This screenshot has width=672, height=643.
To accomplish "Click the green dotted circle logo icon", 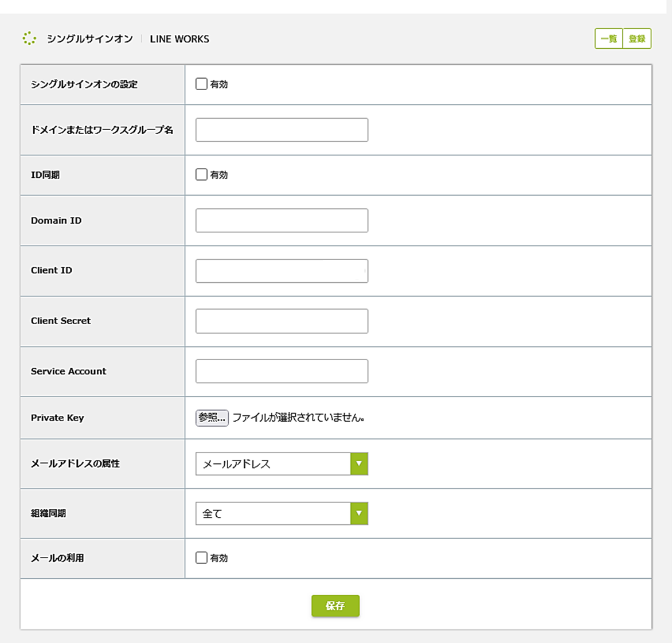I will [x=29, y=38].
